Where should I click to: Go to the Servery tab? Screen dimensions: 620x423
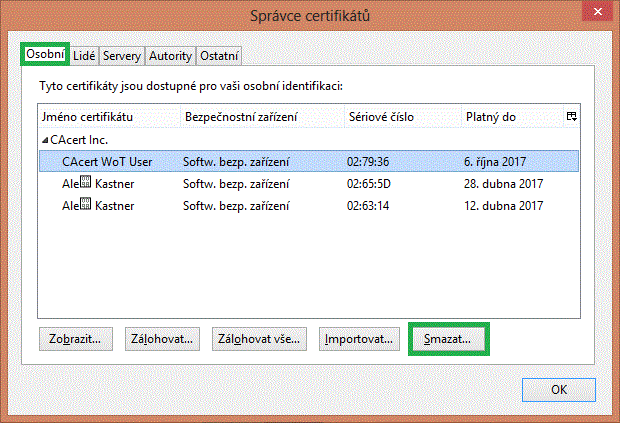coord(122,56)
